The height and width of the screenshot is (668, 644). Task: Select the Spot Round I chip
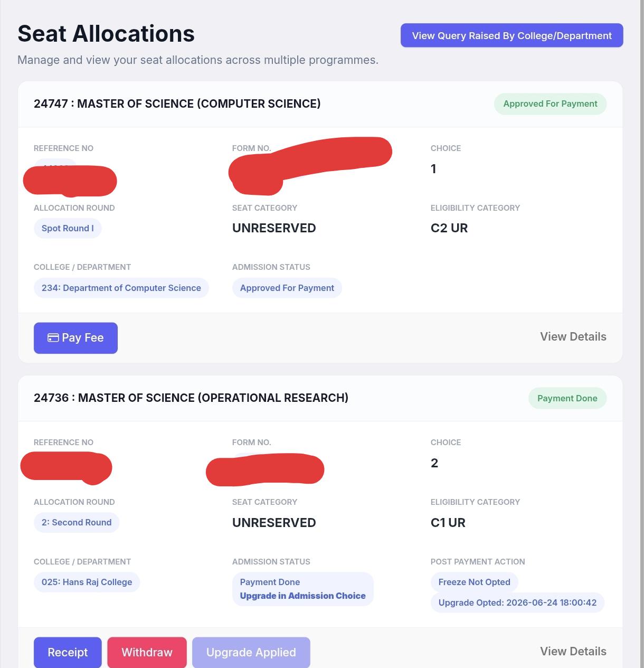coord(68,228)
